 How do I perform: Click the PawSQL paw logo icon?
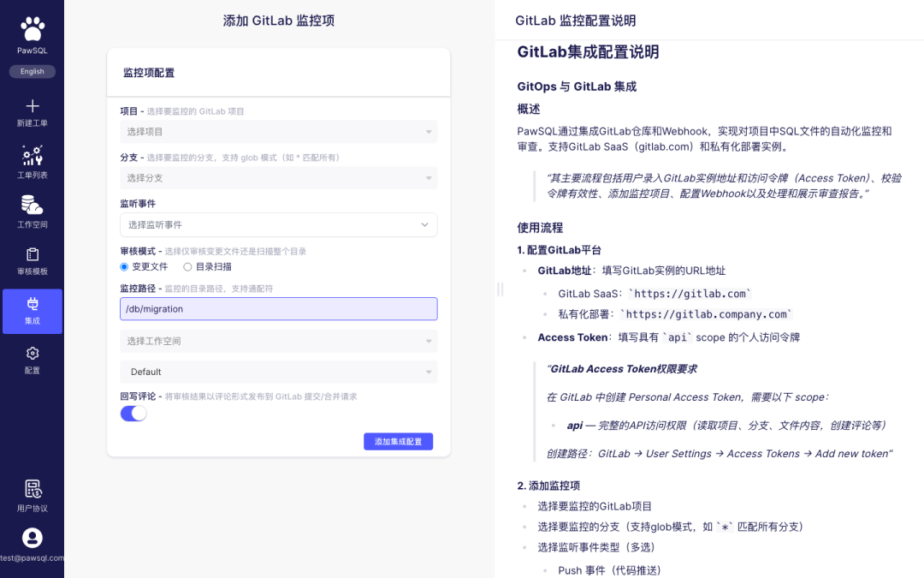tap(33, 28)
